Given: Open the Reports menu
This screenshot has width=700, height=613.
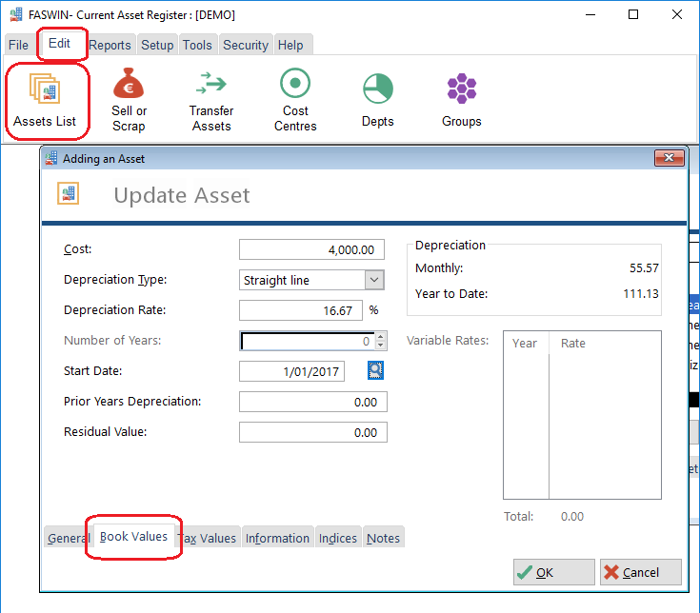Looking at the screenshot, I should click(110, 45).
